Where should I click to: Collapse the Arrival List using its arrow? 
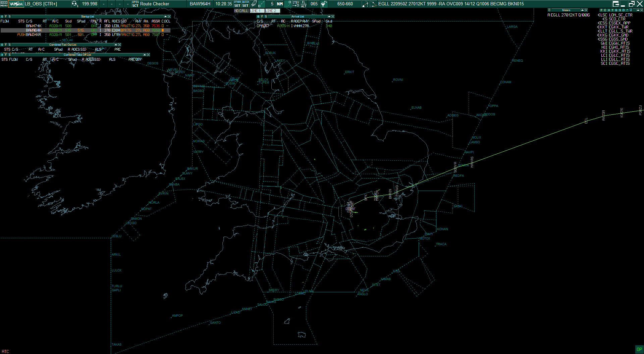point(329,16)
